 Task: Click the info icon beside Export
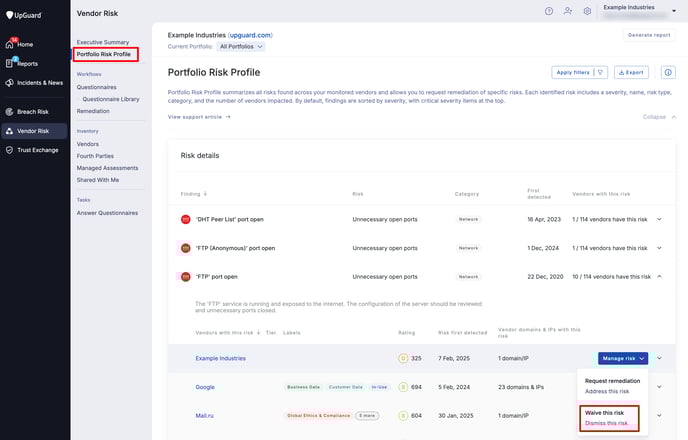click(668, 72)
